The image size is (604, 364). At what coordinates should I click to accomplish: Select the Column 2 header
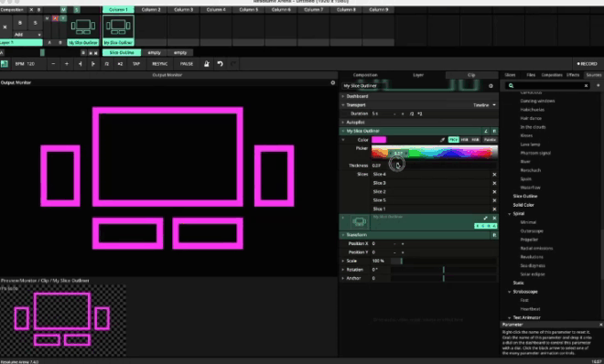click(151, 10)
